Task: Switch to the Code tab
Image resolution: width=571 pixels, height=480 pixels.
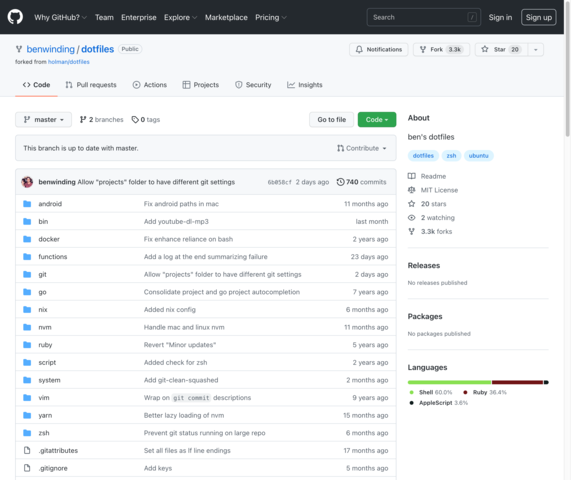Action: (x=36, y=85)
